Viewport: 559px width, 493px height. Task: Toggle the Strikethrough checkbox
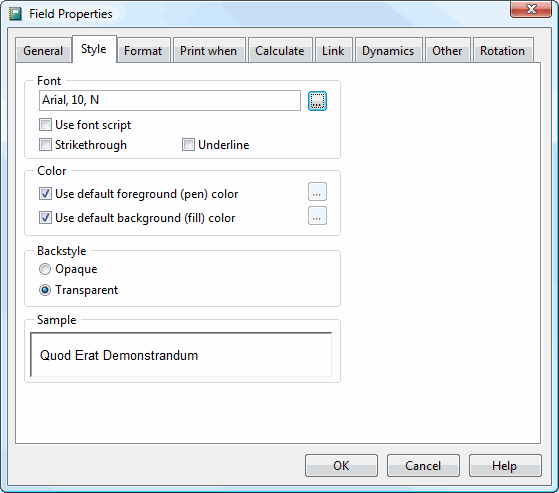45,145
